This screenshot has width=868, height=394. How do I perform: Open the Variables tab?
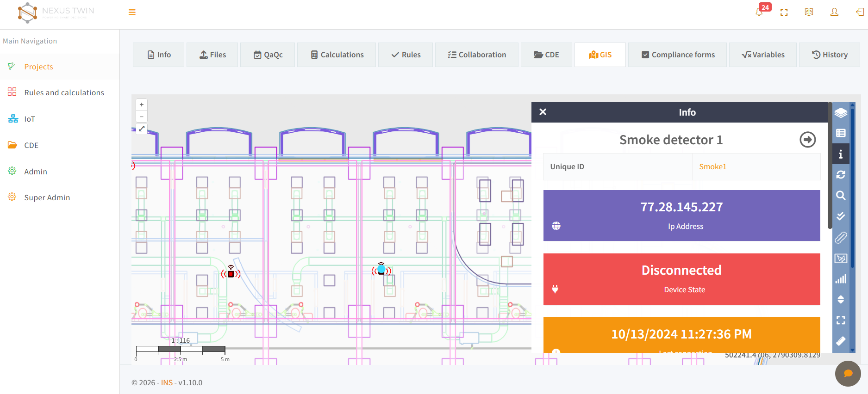(x=763, y=55)
